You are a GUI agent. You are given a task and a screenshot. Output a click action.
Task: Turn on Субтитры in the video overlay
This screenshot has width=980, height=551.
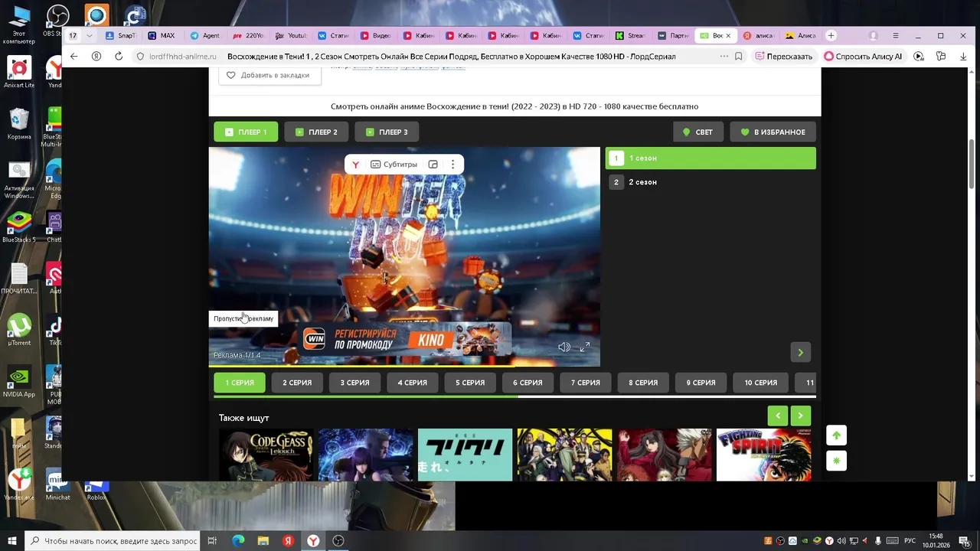point(394,165)
